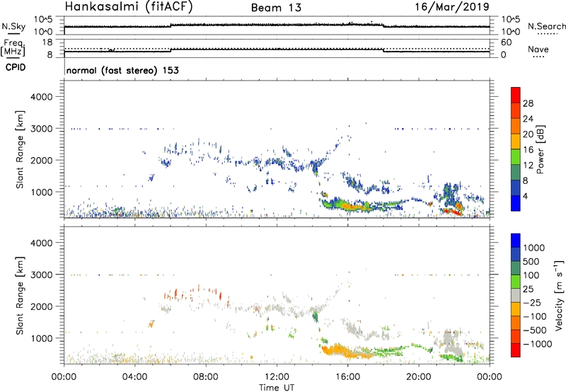Click the blue top of velocity colorbar
Image resolution: width=566 pixels, height=392 pixels.
coord(516,241)
